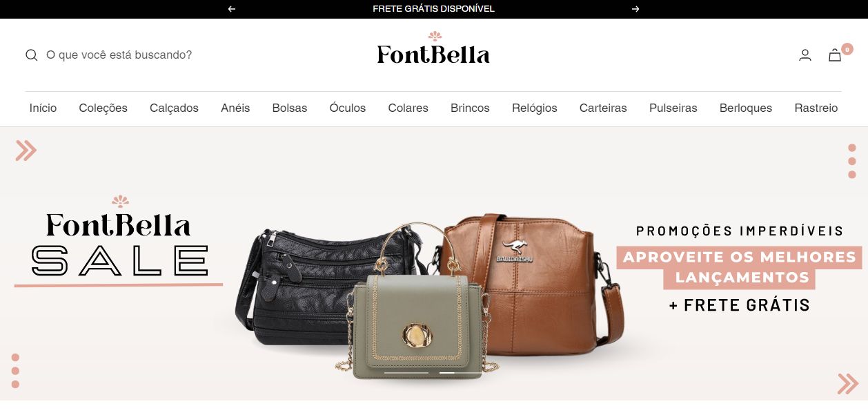Image resolution: width=868 pixels, height=415 pixels.
Task: Open the Rastreio tracking page
Action: (x=816, y=108)
